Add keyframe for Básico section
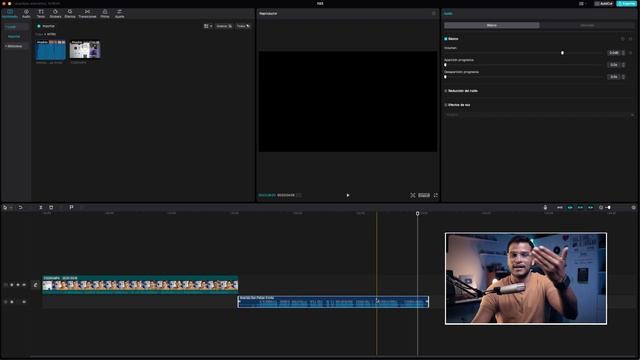Viewport: 640px width, 360px height. tap(630, 39)
